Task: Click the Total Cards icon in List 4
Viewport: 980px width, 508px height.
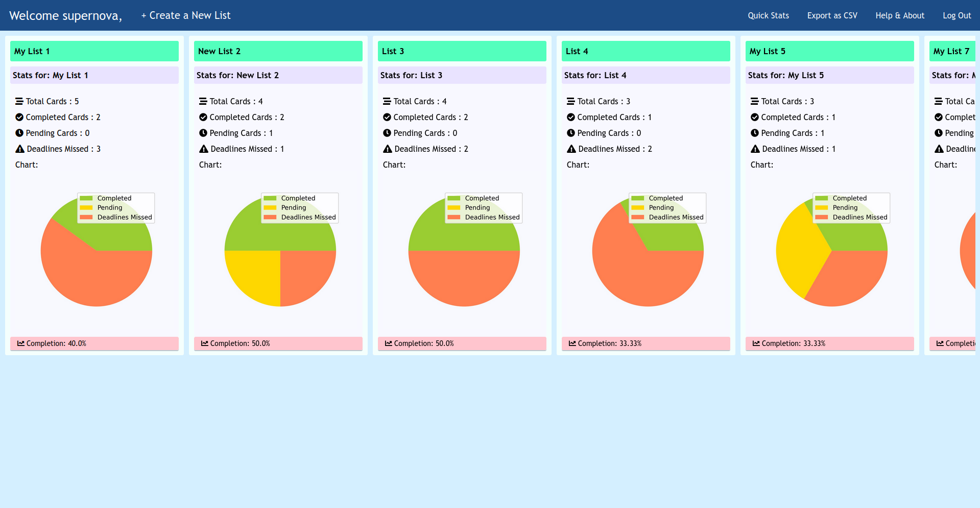Action: click(x=571, y=101)
